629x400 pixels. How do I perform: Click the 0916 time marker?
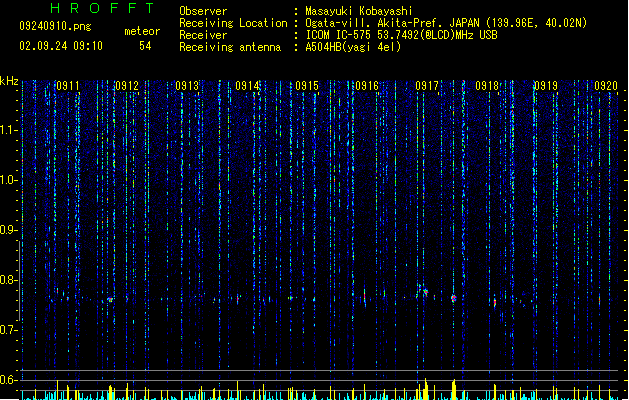[x=367, y=86]
